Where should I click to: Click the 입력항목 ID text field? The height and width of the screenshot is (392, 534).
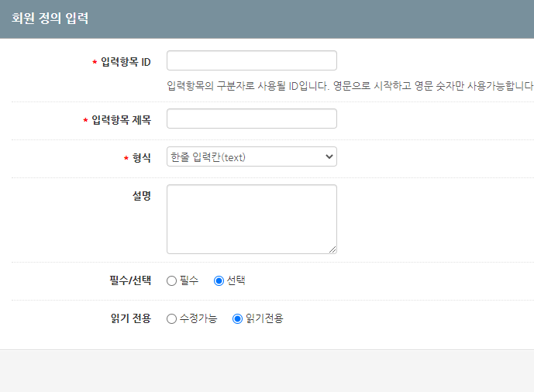[x=252, y=60]
